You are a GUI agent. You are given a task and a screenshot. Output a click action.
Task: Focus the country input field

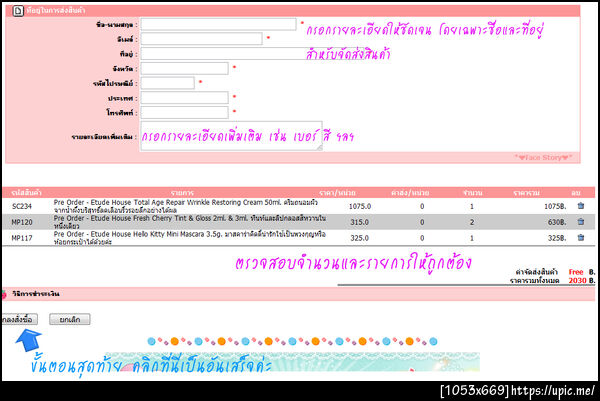(184, 98)
